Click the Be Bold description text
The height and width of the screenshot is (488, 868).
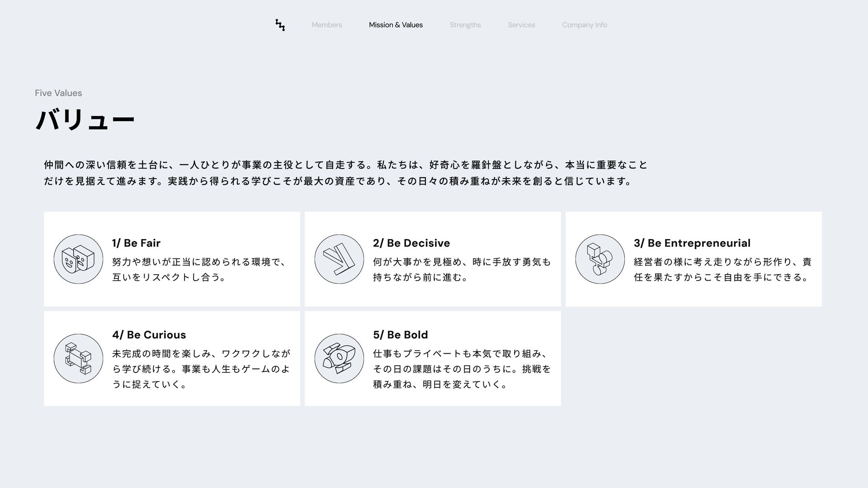tap(461, 369)
